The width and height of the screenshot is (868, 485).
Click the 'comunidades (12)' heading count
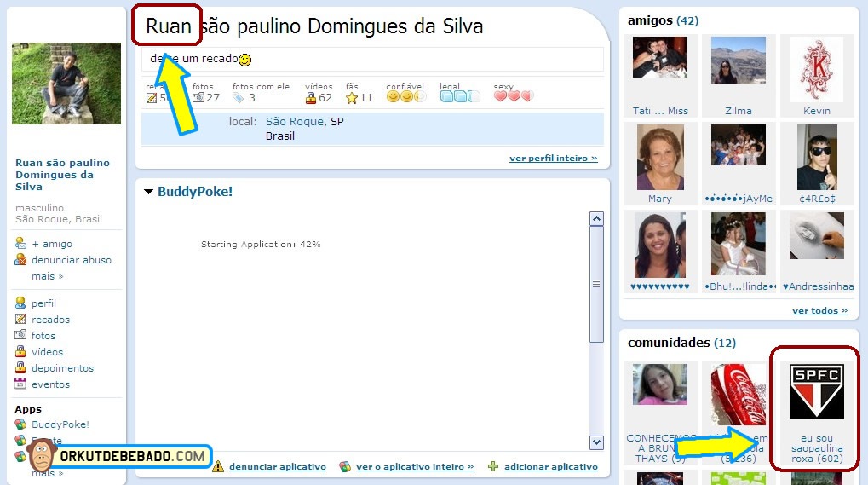(725, 343)
